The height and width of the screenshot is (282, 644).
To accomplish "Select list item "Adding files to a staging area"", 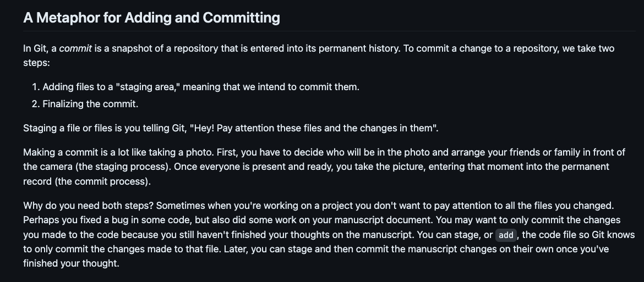I will pos(200,87).
